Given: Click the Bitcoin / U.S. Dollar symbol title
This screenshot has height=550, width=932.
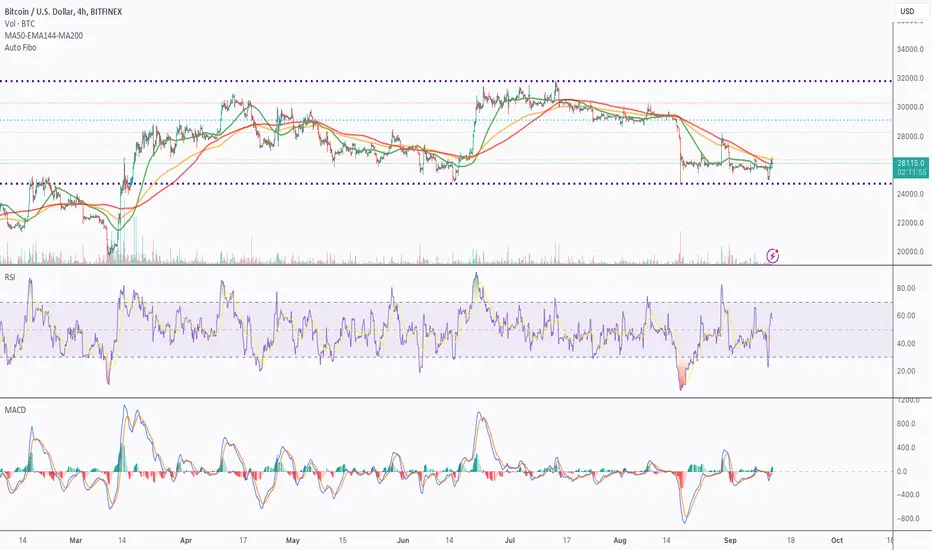Looking at the screenshot, I should point(63,12).
